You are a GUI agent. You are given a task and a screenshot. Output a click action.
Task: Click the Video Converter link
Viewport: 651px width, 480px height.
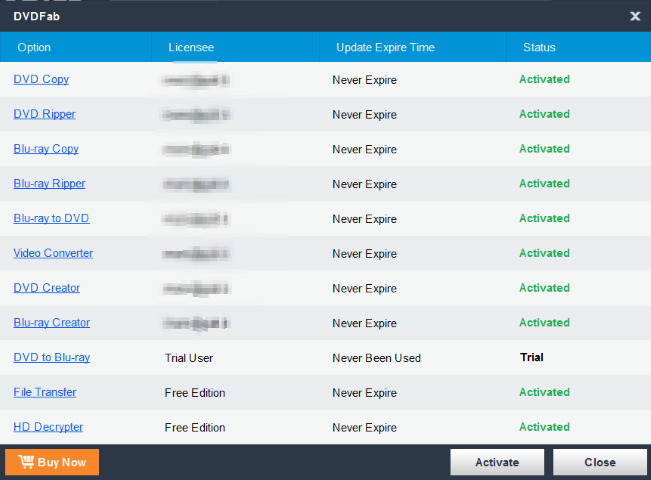(x=53, y=253)
